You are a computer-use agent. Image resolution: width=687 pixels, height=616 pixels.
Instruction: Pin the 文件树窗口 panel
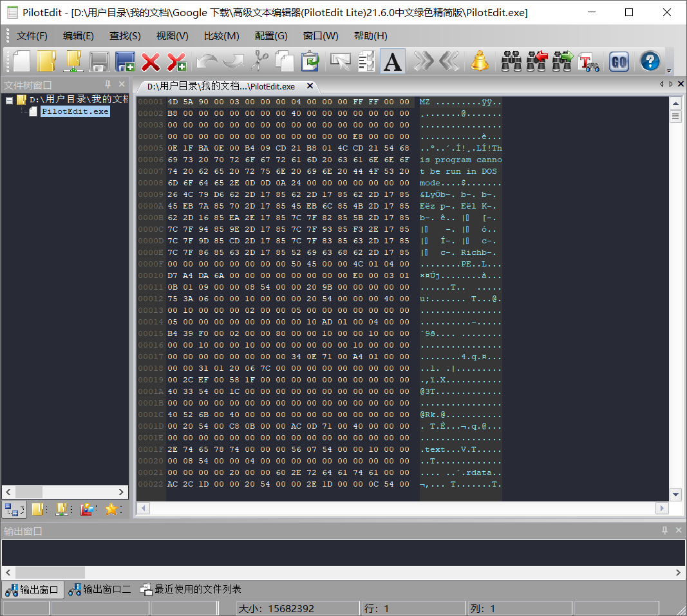point(108,84)
